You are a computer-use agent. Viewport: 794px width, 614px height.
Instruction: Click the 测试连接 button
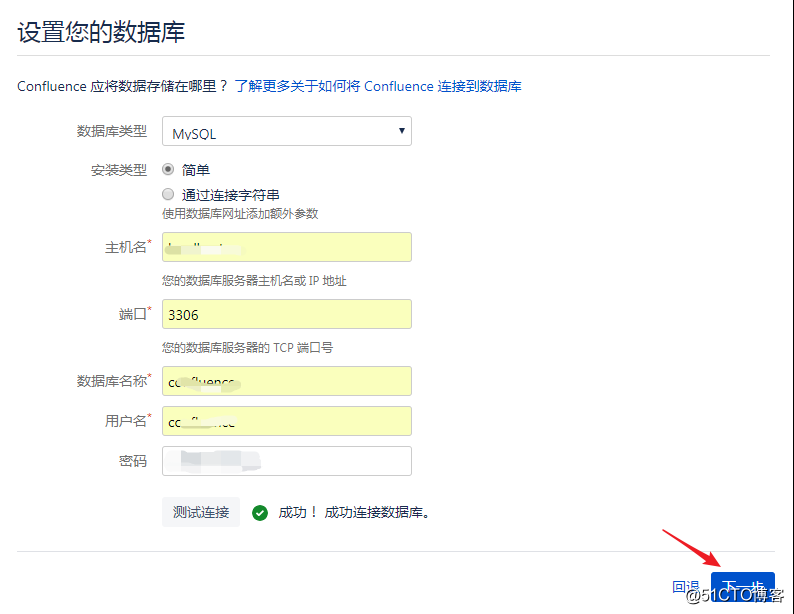[201, 512]
